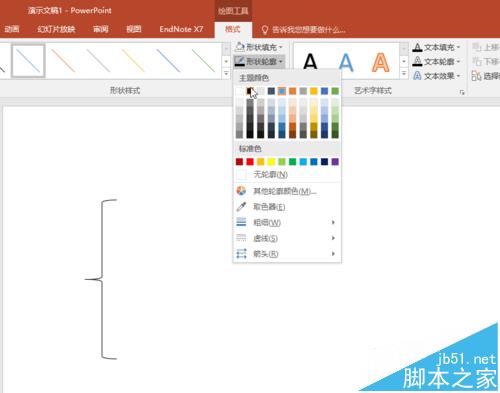Open the 艺术字样式 dialog launcher
The image size is (500, 393).
[462, 92]
